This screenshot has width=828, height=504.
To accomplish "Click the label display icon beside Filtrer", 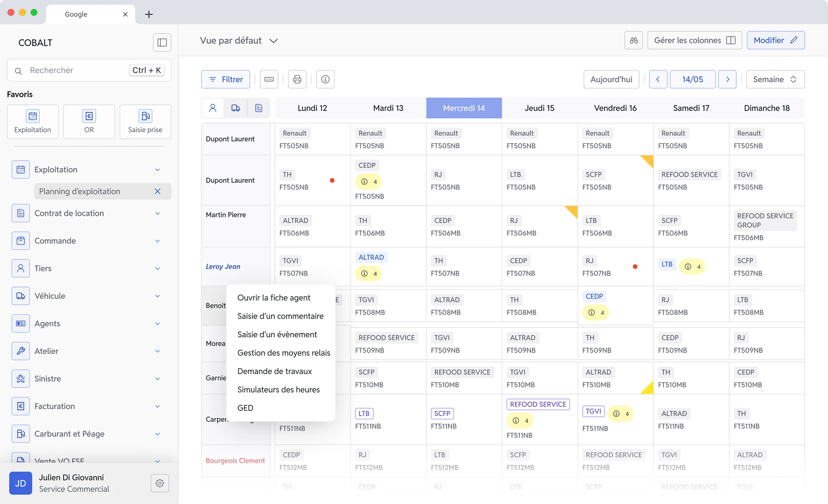I will click(x=269, y=79).
